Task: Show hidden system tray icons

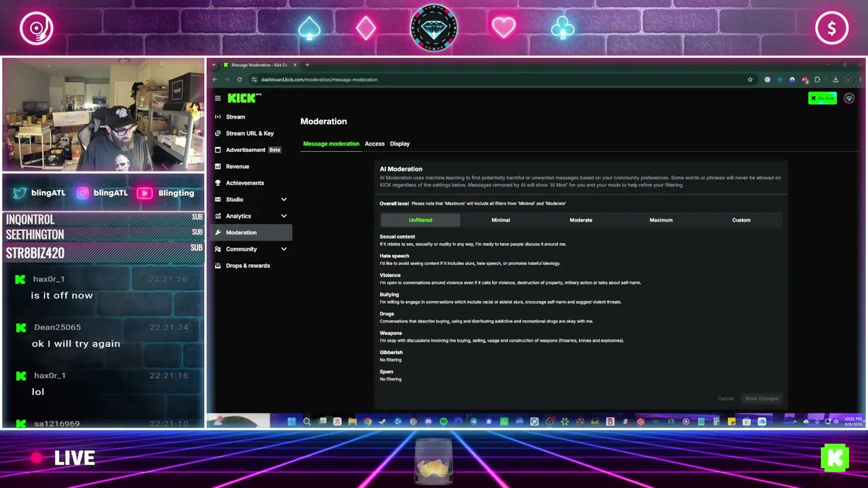Action: (x=795, y=422)
